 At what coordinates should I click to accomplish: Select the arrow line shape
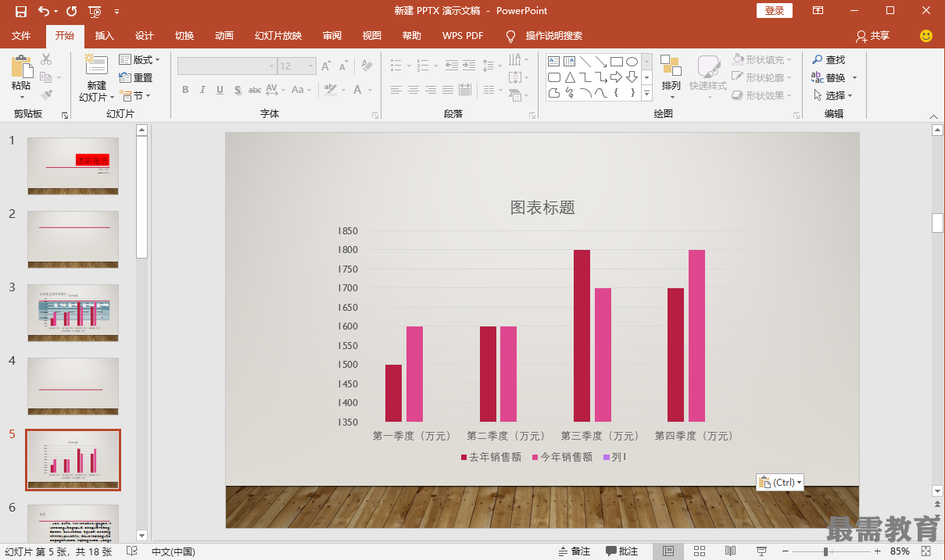pos(600,61)
